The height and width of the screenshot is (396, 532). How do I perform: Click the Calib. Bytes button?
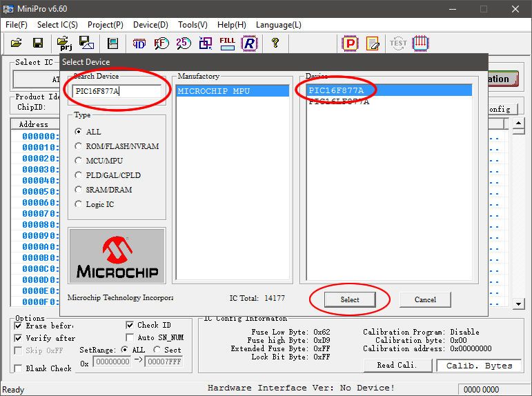479,366
